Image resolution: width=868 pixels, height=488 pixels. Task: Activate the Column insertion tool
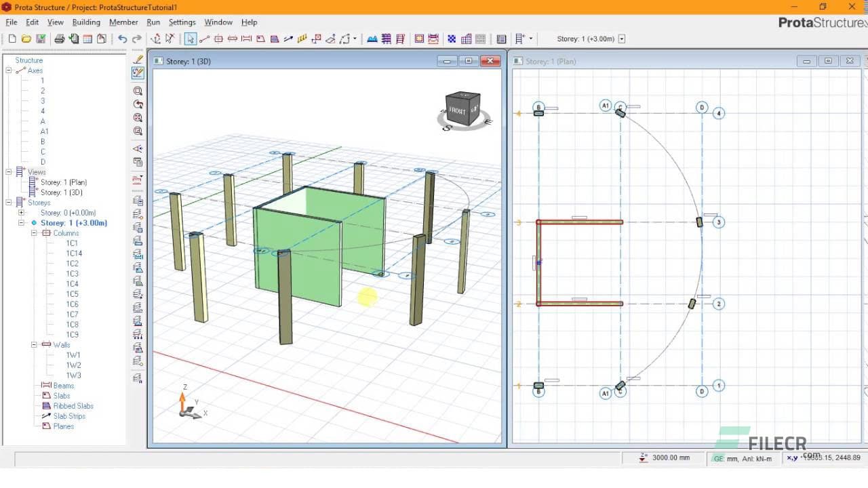pos(218,39)
